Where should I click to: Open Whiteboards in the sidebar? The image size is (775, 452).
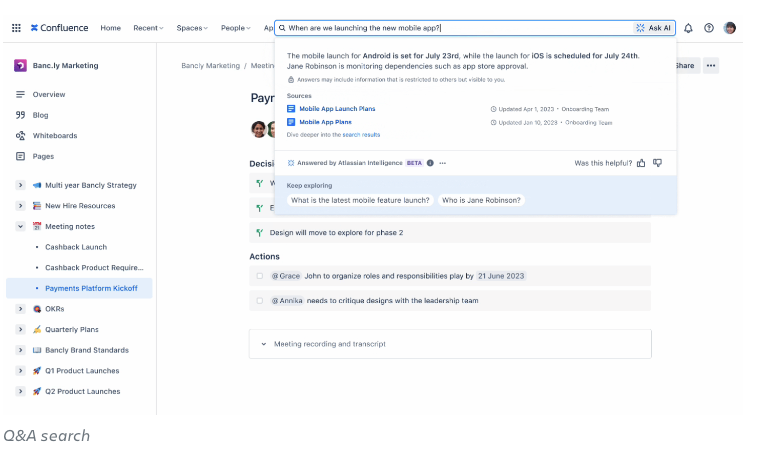[55, 136]
